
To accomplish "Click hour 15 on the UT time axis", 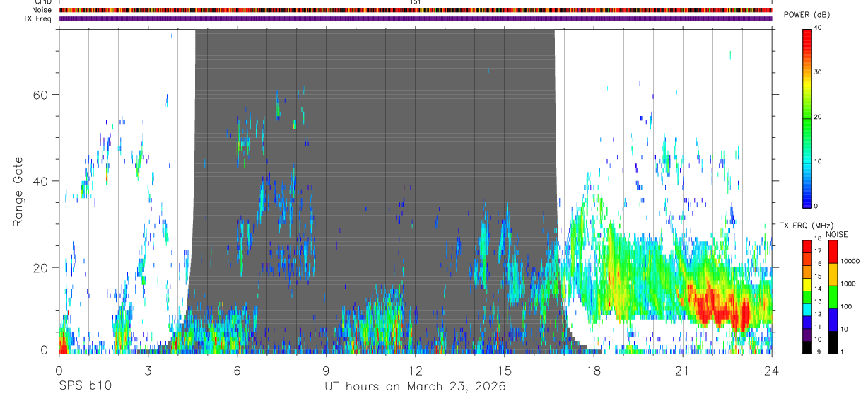I will (x=505, y=370).
